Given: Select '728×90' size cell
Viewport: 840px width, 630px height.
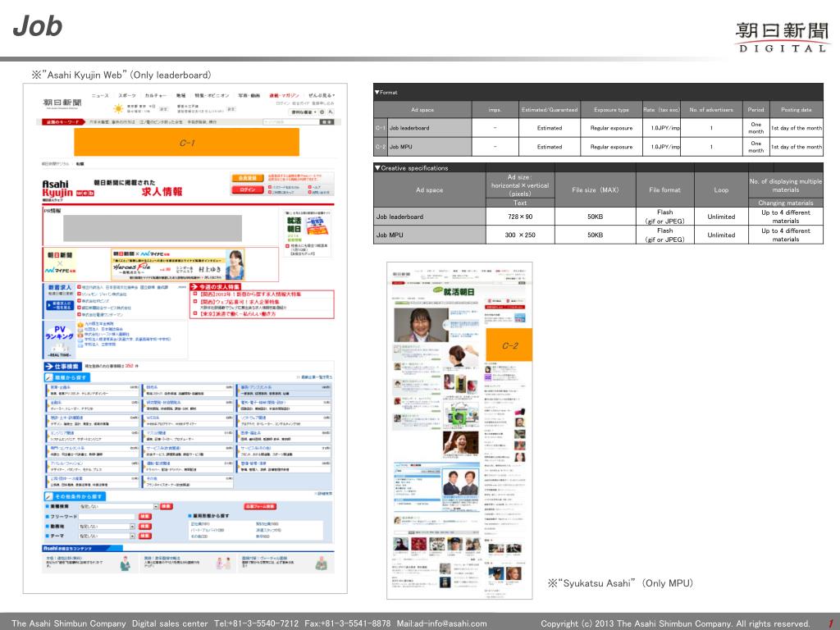Looking at the screenshot, I should (520, 217).
